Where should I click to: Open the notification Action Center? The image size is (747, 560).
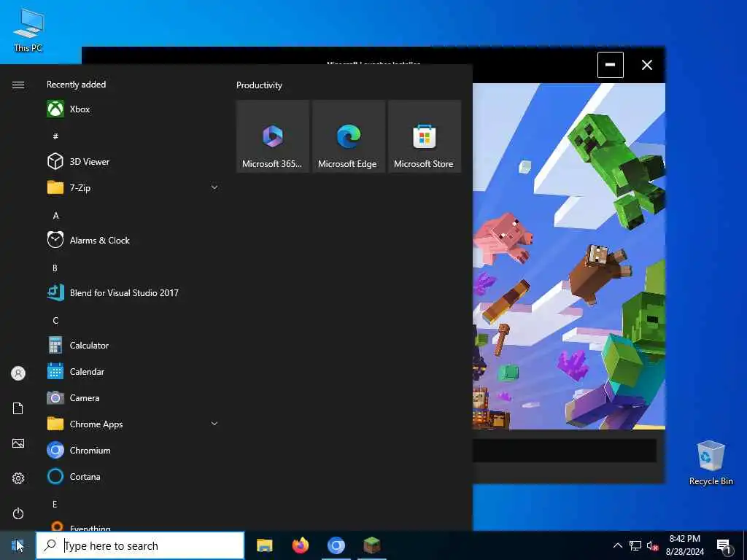tap(724, 545)
